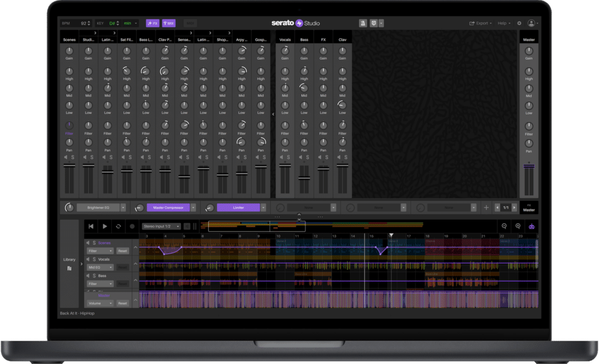The height and width of the screenshot is (364, 599).
Task: Click the High knob on Bass L... channel
Action: point(146,71)
